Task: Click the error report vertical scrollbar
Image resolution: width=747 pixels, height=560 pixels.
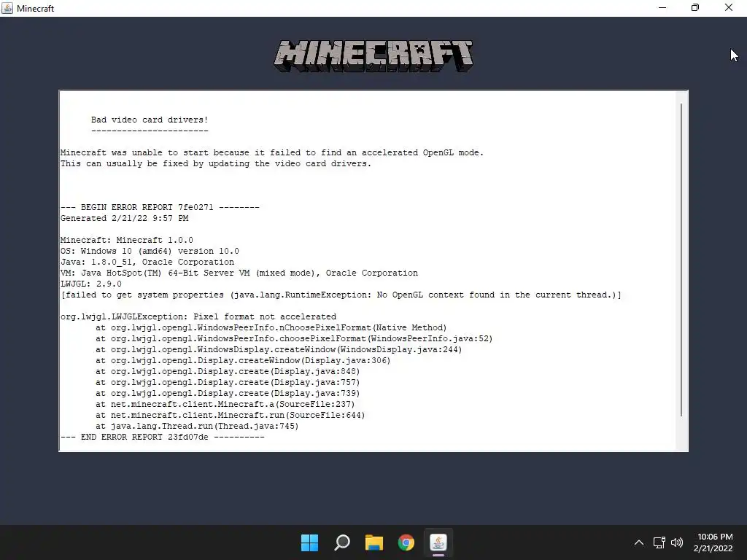Action: (x=682, y=260)
